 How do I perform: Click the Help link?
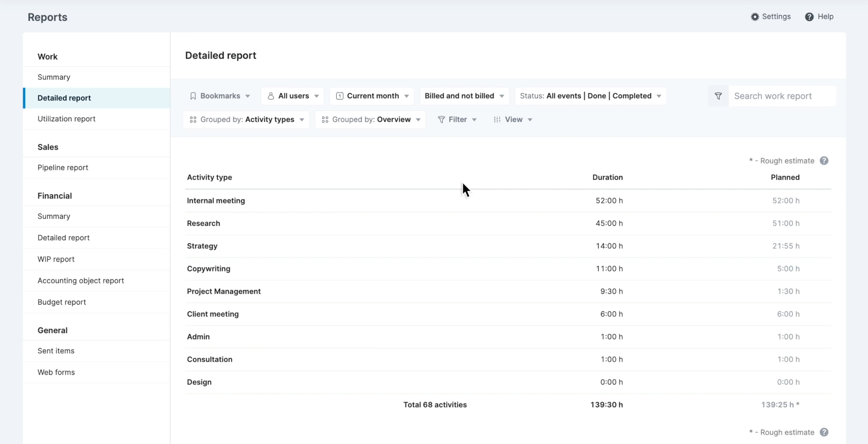pos(819,17)
